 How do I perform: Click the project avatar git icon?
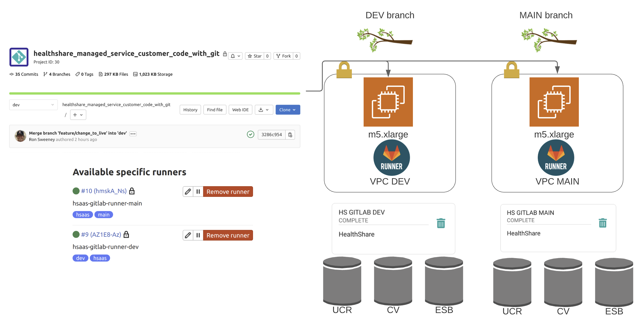click(x=19, y=57)
